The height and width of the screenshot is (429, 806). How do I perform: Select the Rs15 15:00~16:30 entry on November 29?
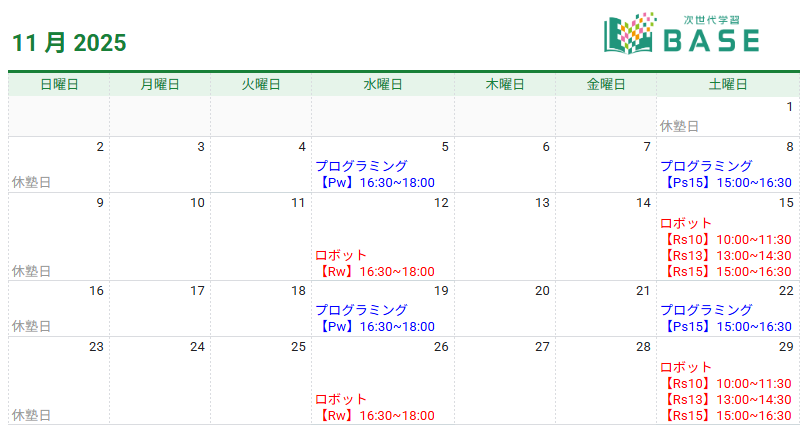[x=726, y=415]
